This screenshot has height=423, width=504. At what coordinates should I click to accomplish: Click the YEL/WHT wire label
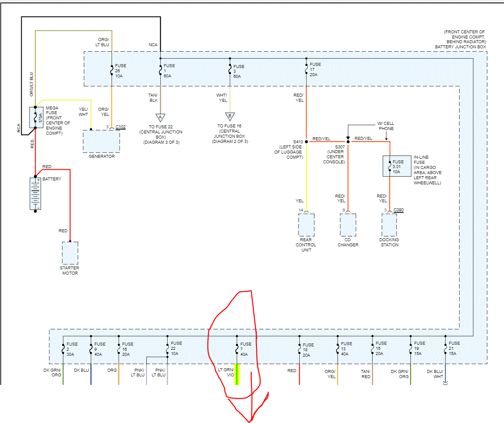pos(83,112)
